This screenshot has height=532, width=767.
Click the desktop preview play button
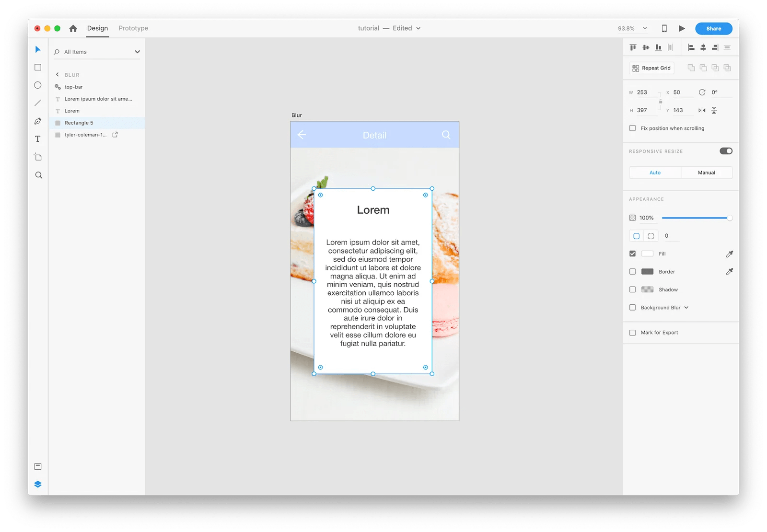coord(682,28)
